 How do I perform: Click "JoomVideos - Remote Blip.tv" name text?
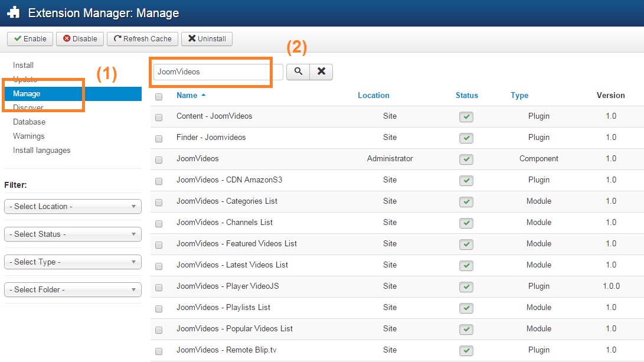(226, 350)
